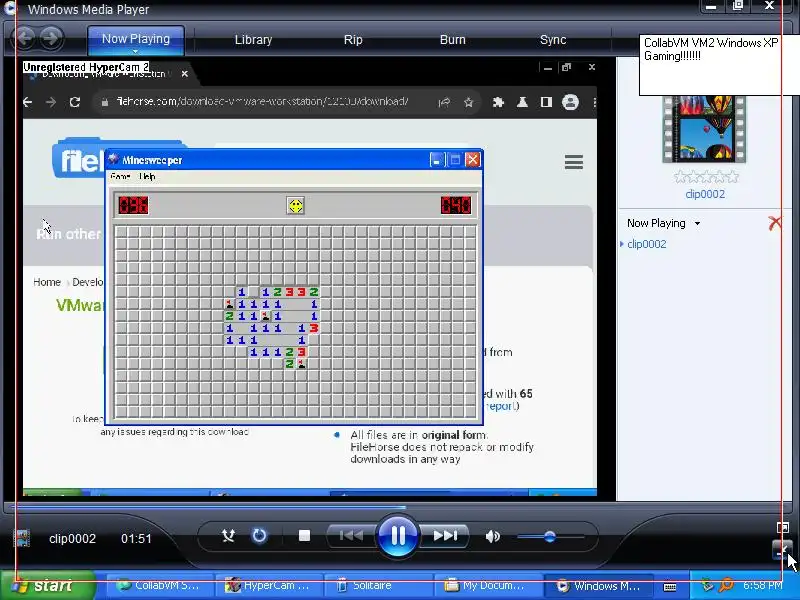
Task: Open the Windows XP Start menu
Action: pos(48,585)
